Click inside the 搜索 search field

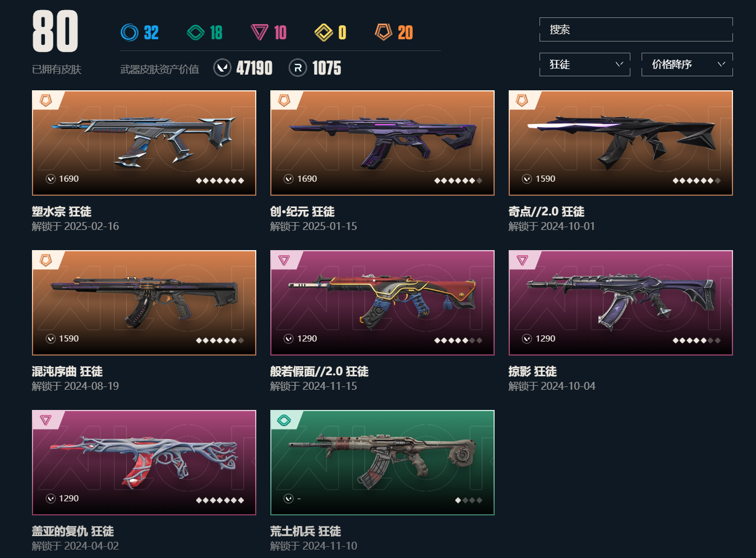(636, 30)
